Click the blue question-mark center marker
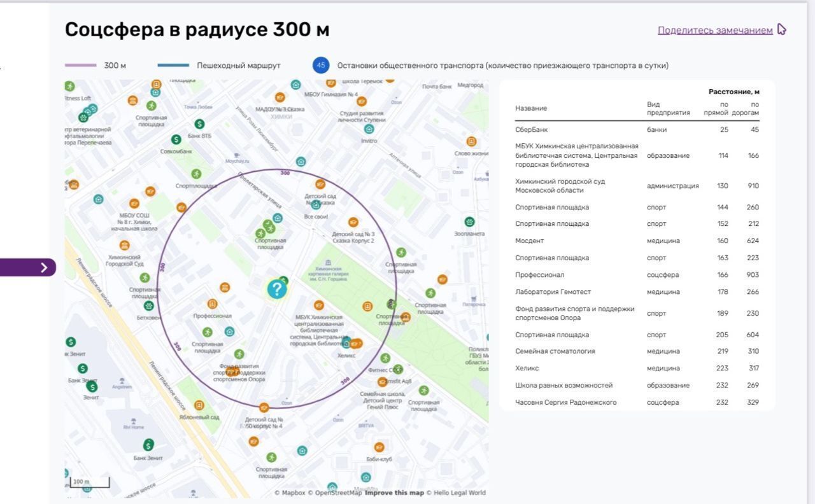This screenshot has height=504, width=815. click(x=277, y=290)
